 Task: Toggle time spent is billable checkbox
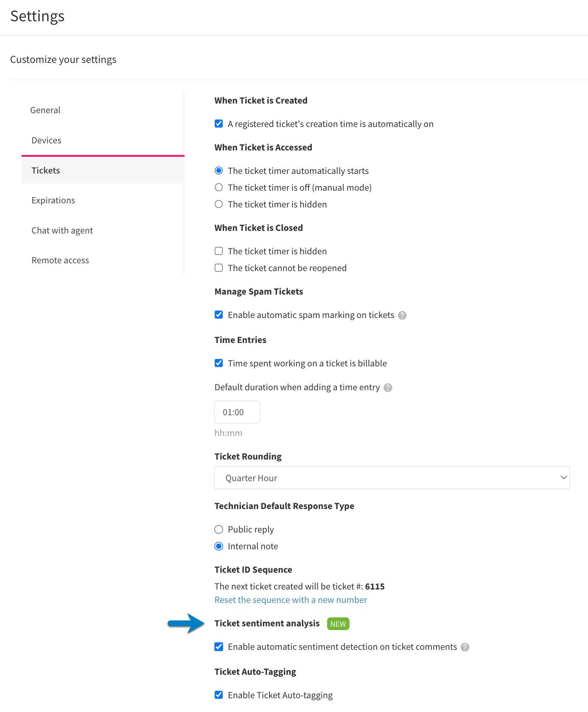(x=219, y=363)
